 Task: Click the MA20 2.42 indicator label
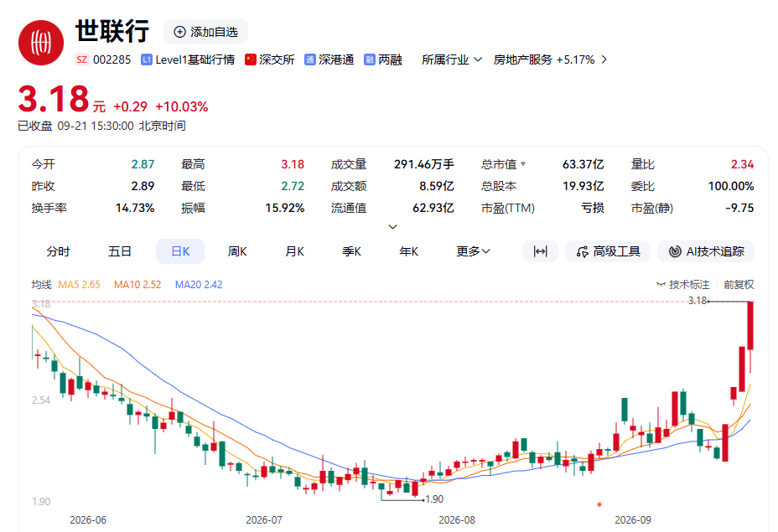199,285
